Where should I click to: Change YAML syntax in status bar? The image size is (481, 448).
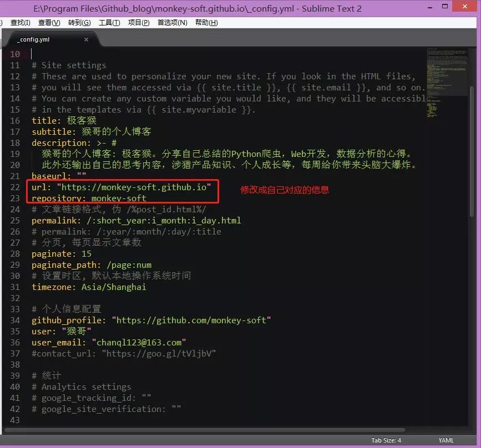[x=445, y=440]
